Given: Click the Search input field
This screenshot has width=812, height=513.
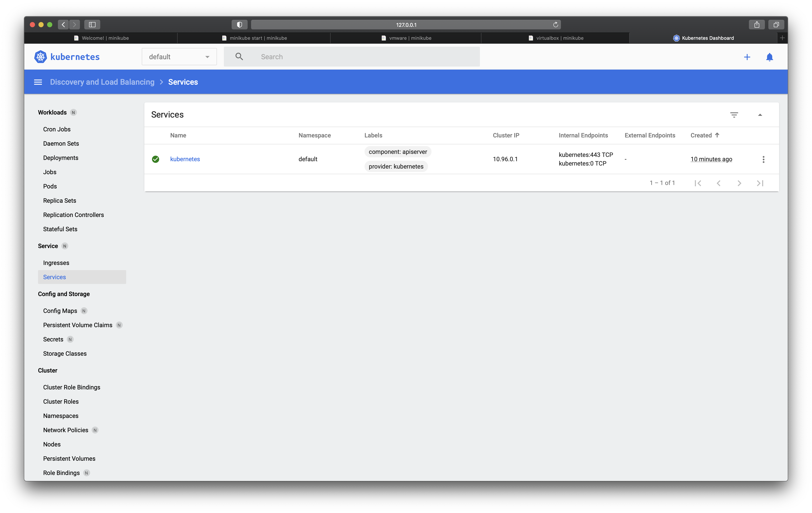Looking at the screenshot, I should click(x=352, y=57).
